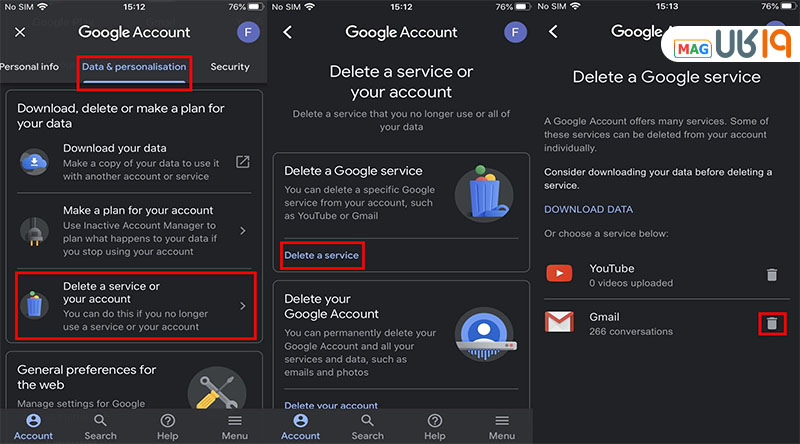Select Gmail 266 conversations text
The width and height of the screenshot is (800, 444).
point(631,324)
